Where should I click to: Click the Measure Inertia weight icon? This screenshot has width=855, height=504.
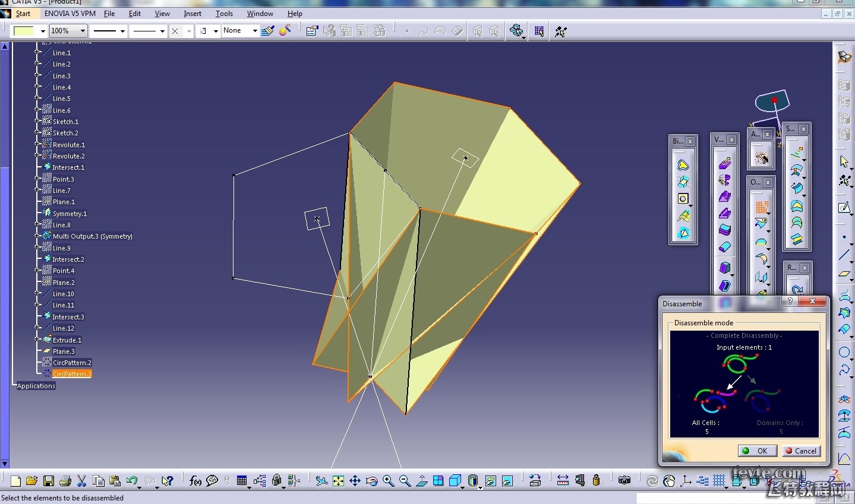(x=596, y=481)
